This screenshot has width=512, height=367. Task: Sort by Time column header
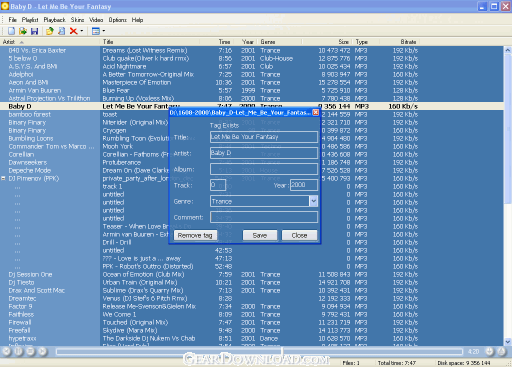tap(217, 42)
